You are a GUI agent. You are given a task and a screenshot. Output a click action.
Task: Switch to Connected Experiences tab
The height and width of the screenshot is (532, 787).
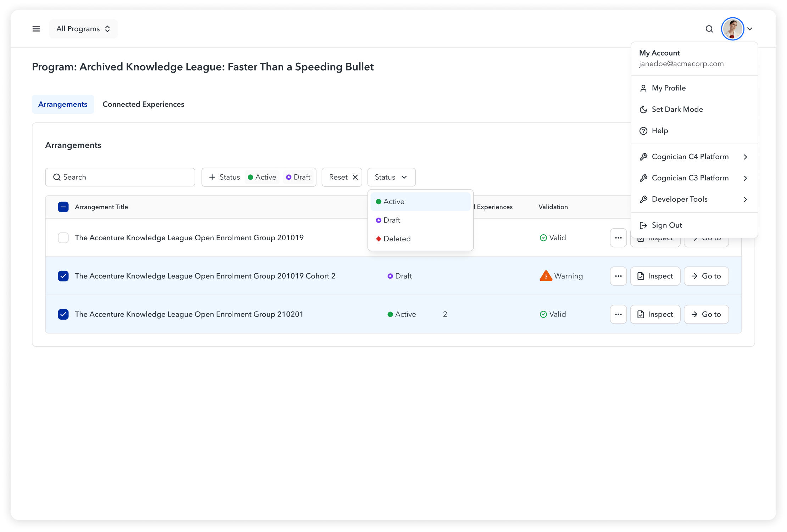[x=143, y=104]
